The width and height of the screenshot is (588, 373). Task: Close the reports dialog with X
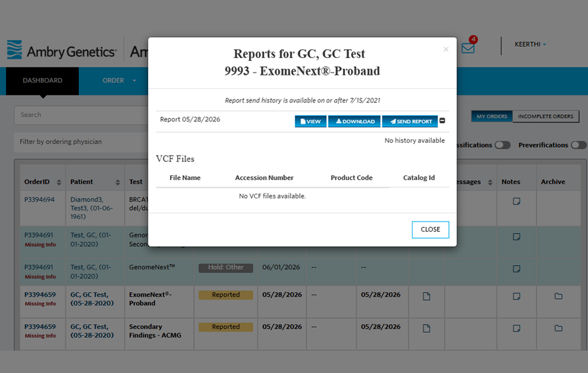coord(446,50)
